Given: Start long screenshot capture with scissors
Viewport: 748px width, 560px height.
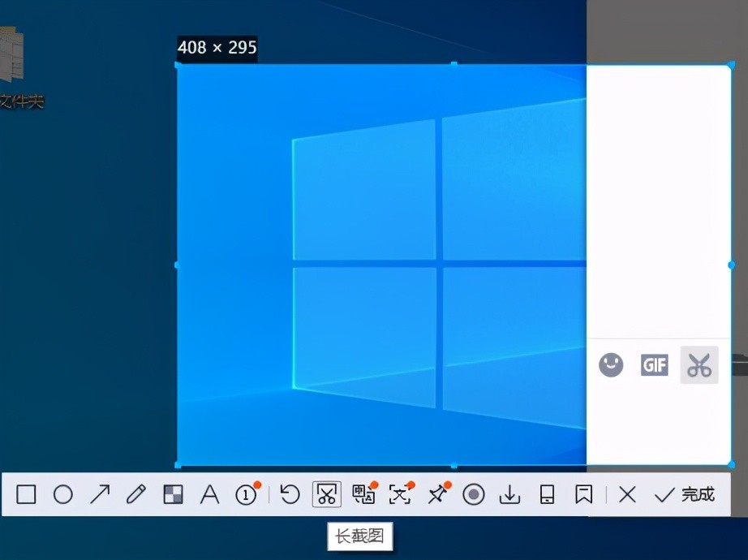Looking at the screenshot, I should pyautogui.click(x=326, y=494).
